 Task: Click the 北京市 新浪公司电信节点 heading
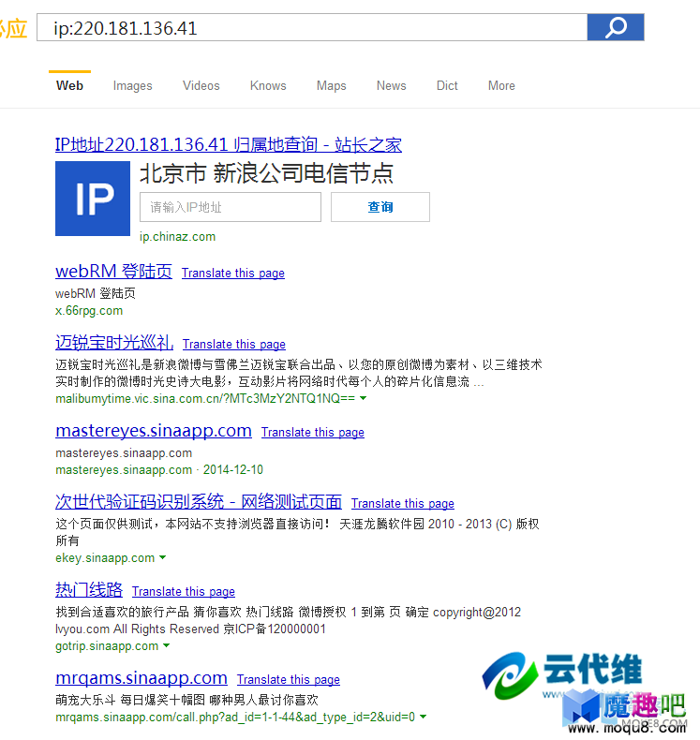coord(267,173)
